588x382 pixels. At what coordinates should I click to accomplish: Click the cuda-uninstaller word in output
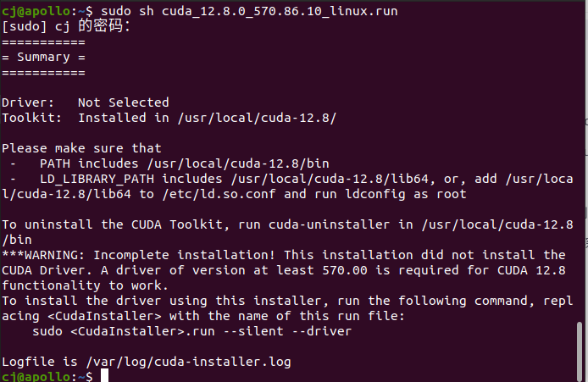(330, 224)
